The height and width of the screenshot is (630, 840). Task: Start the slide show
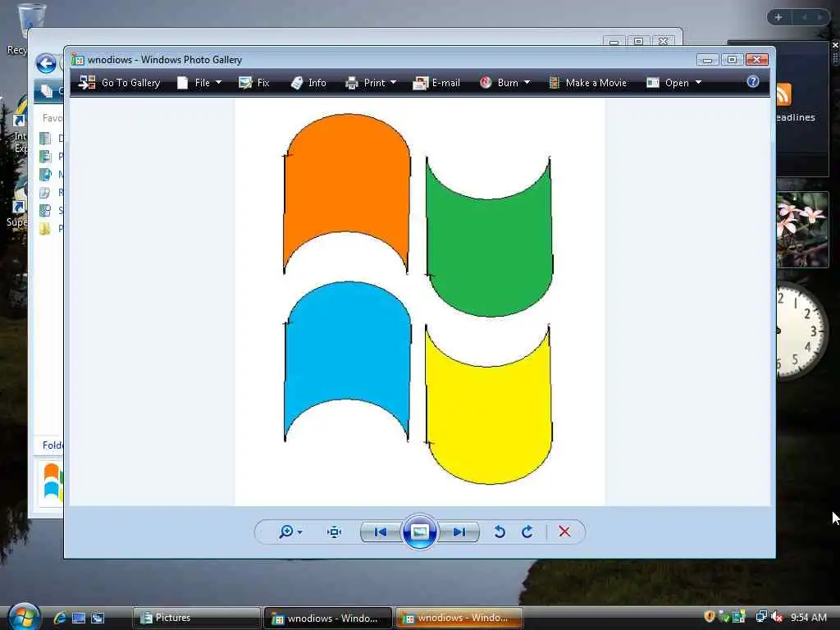419,532
